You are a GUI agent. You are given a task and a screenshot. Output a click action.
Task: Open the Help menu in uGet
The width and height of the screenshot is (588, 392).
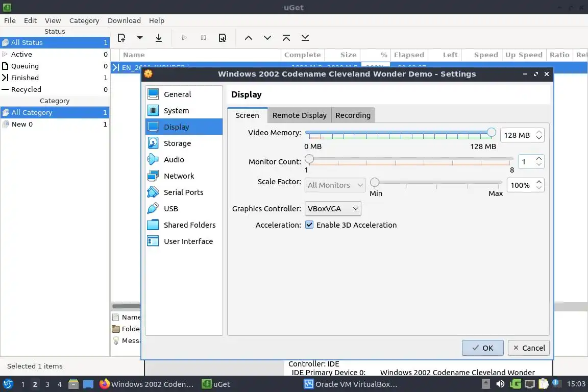(156, 20)
